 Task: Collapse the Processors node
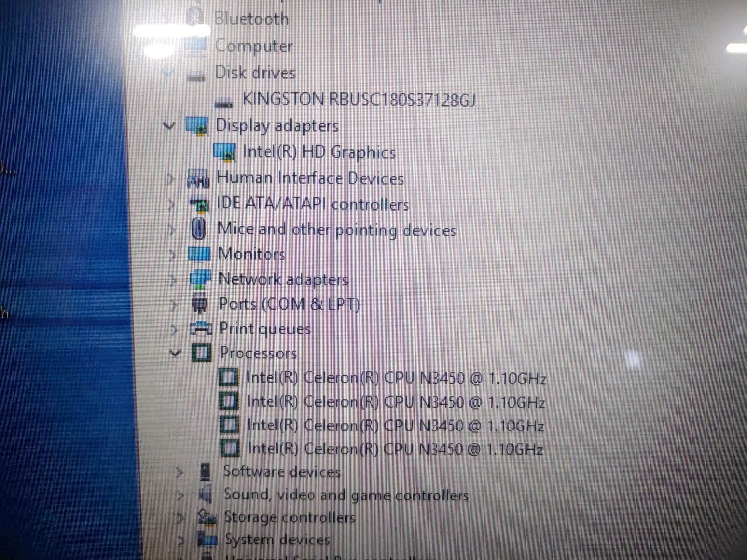pyautogui.click(x=175, y=354)
